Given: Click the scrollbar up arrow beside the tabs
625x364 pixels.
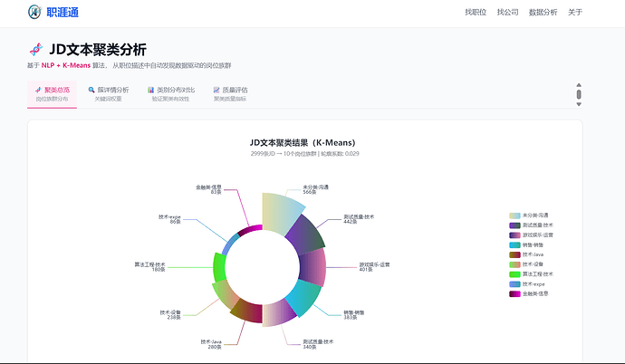Looking at the screenshot, I should 578,87.
